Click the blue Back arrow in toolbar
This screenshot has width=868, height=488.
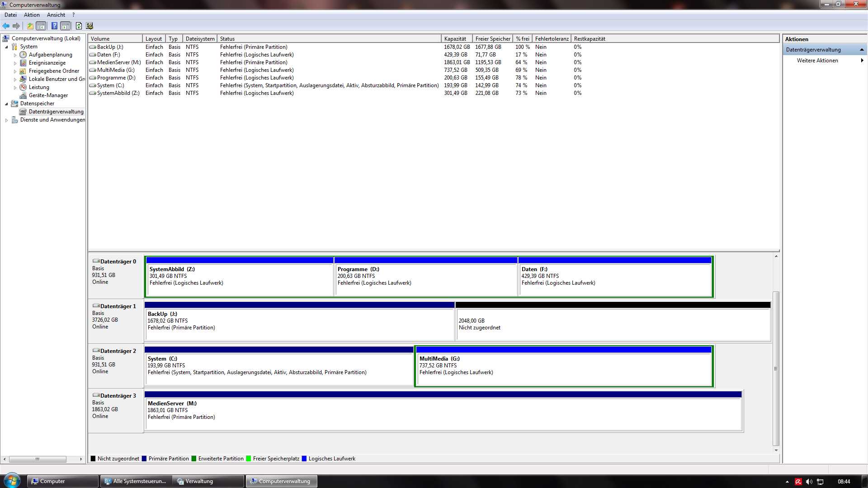6,26
